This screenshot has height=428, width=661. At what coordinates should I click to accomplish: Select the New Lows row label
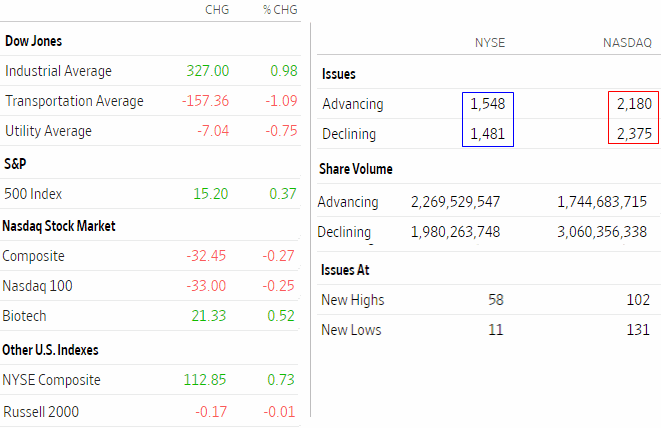coord(350,330)
